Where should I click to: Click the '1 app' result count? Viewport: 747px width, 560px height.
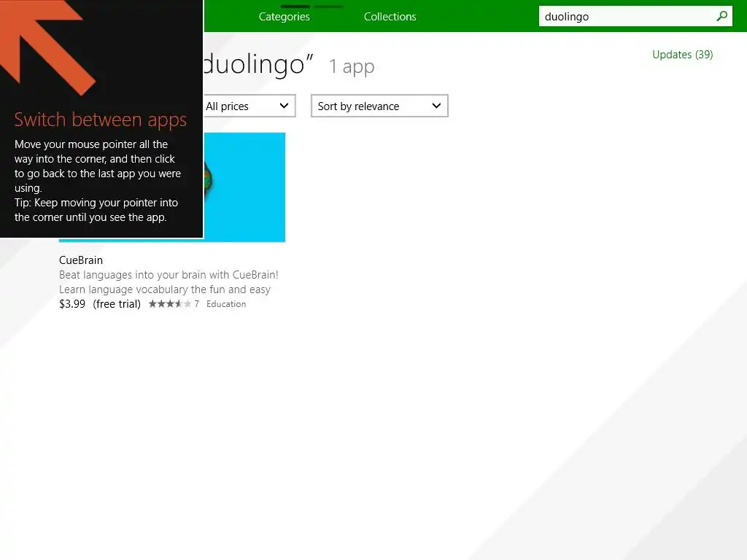(x=352, y=66)
